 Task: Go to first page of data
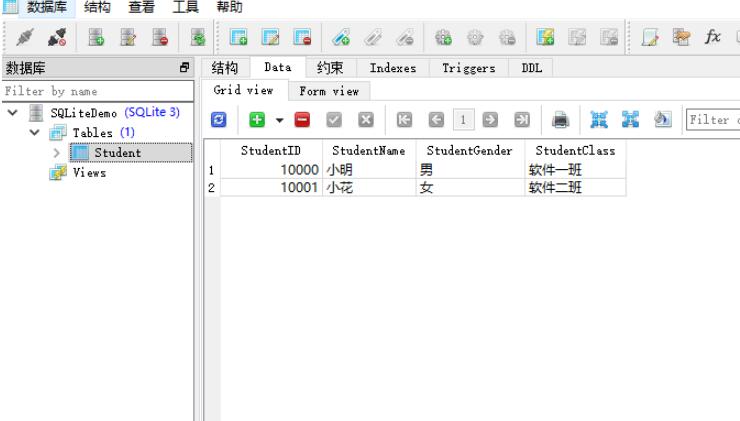pos(404,120)
